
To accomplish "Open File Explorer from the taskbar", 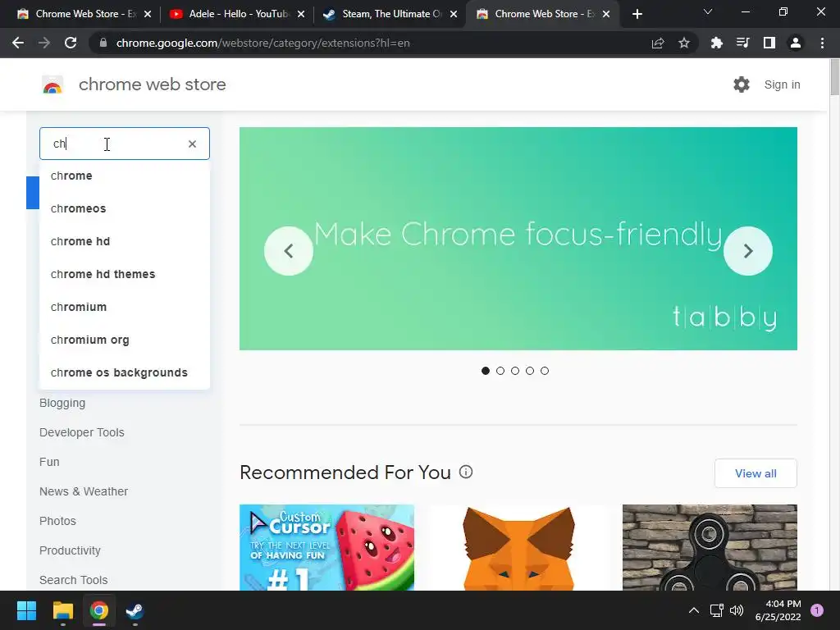I will [x=62, y=610].
